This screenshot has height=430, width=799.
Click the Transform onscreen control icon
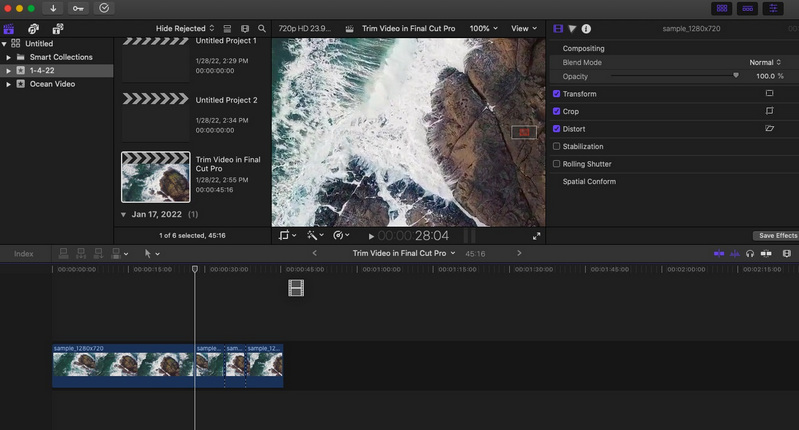[769, 93]
